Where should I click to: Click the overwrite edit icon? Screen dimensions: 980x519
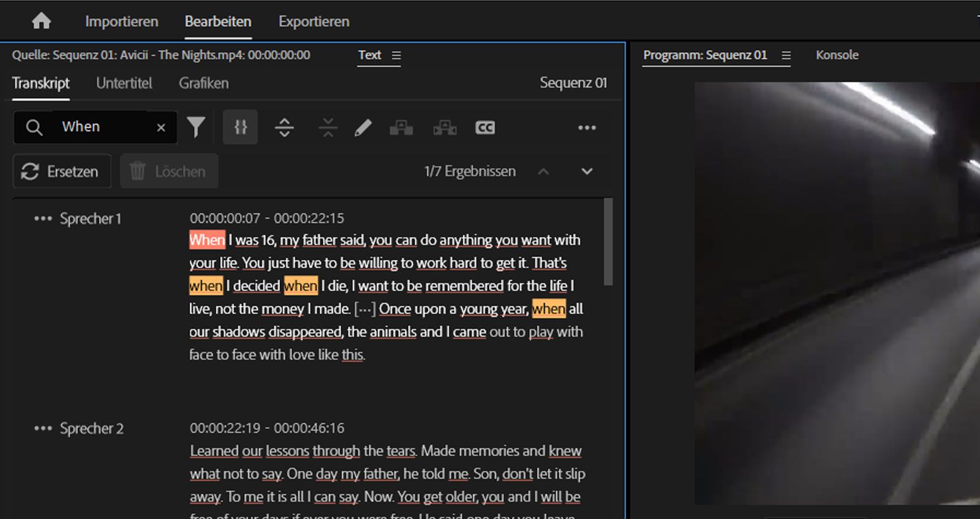445,127
